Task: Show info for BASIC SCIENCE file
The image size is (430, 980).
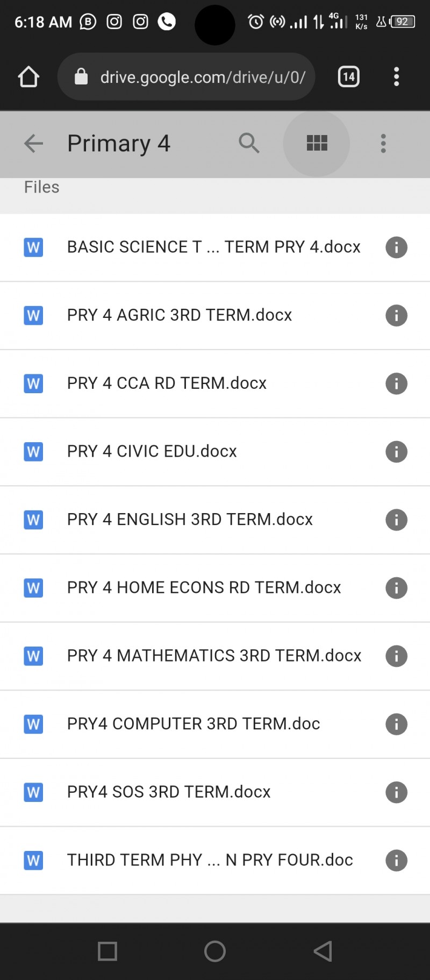Action: [396, 247]
